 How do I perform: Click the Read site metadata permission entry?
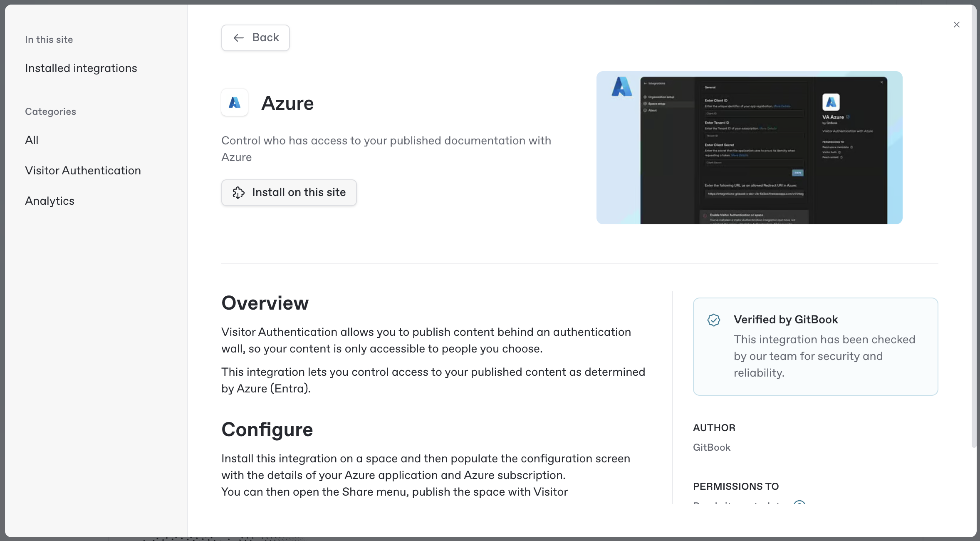click(x=740, y=504)
